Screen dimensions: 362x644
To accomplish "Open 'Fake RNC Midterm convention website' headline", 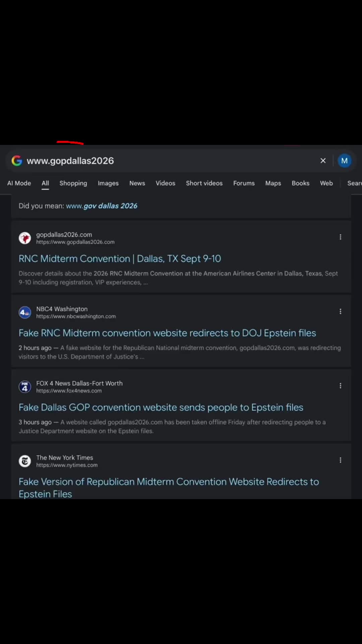I will pos(167,333).
